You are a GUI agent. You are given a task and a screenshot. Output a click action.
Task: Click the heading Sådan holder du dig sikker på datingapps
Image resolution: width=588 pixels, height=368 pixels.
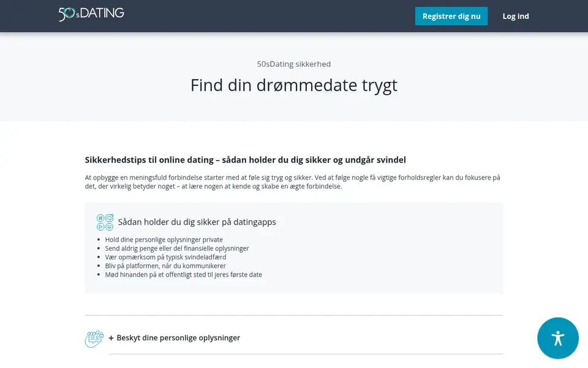point(197,222)
